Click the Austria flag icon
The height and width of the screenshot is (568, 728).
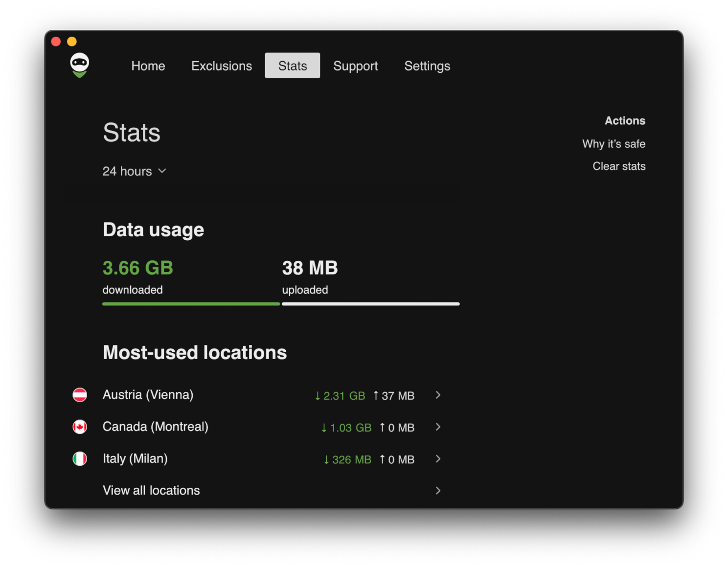80,395
